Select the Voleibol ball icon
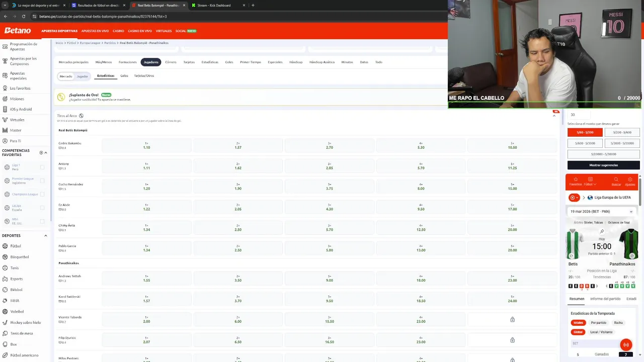Screen dimensions: 644x362 [x=5, y=311]
